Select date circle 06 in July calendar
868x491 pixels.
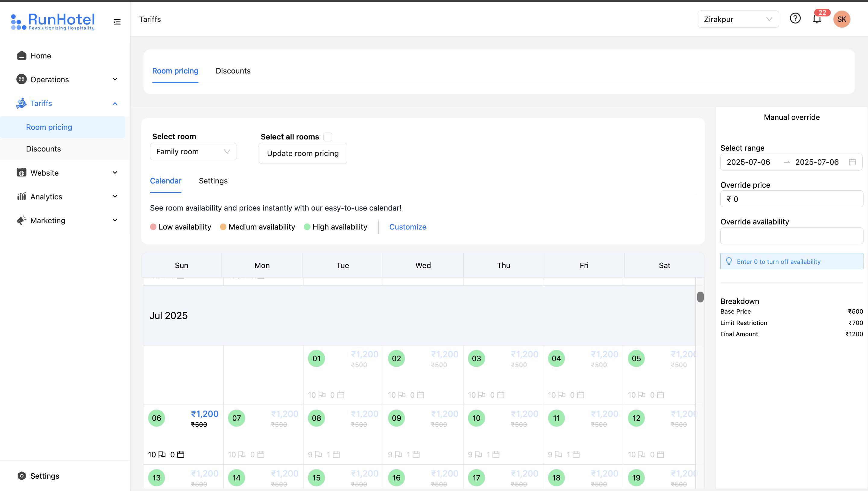(156, 418)
